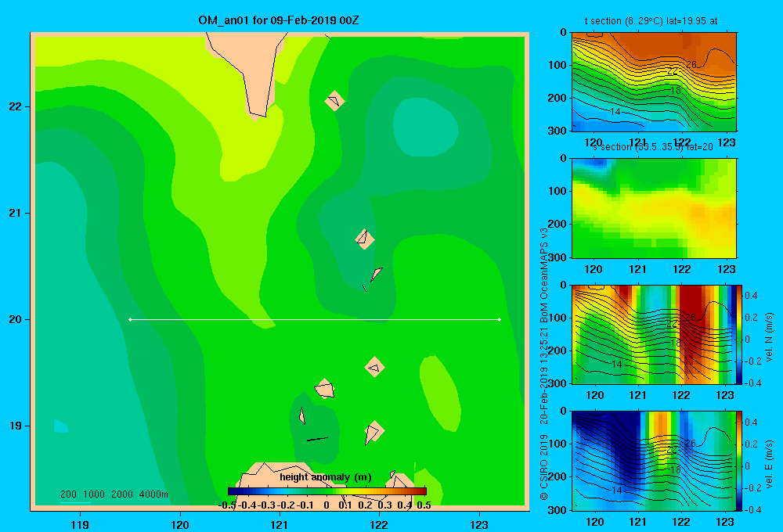This screenshot has width=783, height=532.
Task: Click longitude 121 on the main map's bottom axis
Action: pyautogui.click(x=280, y=525)
